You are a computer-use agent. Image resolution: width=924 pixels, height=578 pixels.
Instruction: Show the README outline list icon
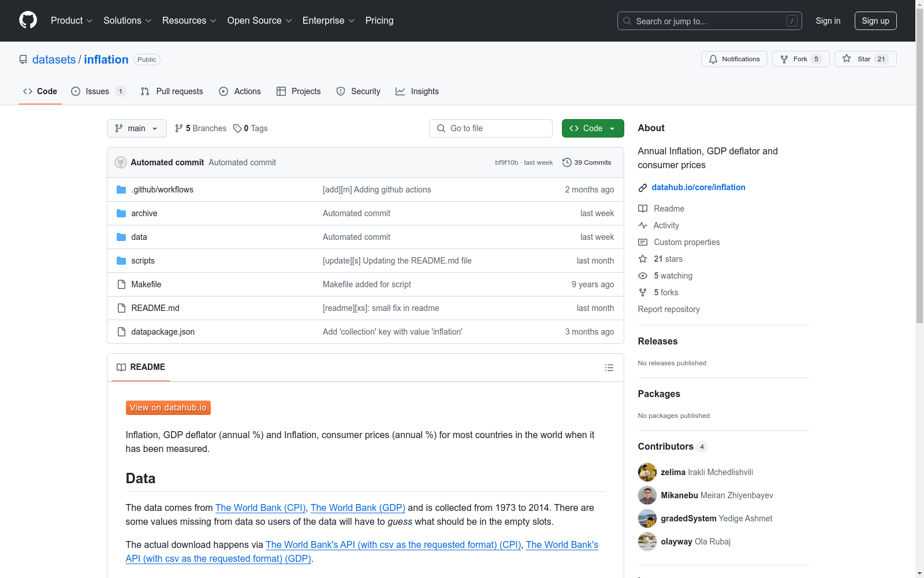coord(609,368)
